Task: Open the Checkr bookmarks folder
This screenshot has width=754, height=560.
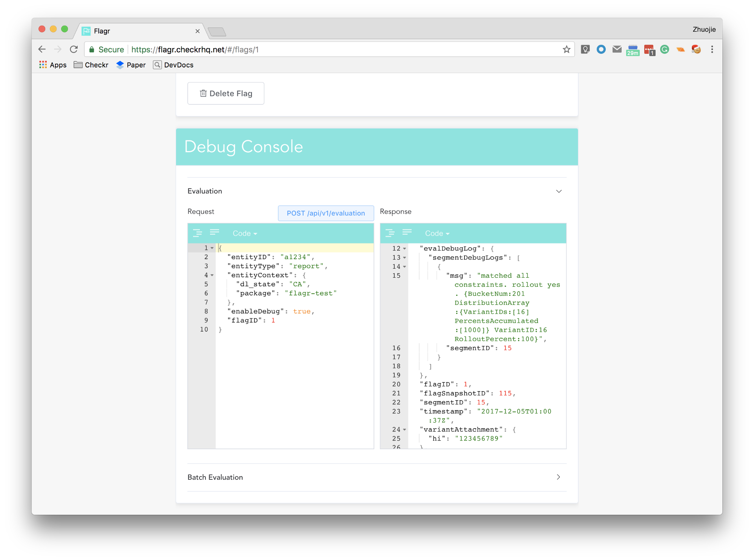Action: [91, 65]
